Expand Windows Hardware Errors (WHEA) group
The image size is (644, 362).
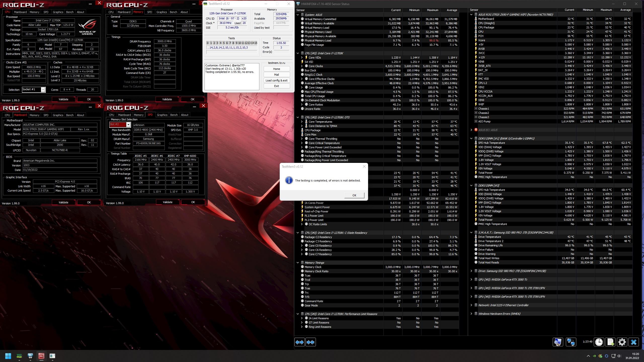[471, 314]
